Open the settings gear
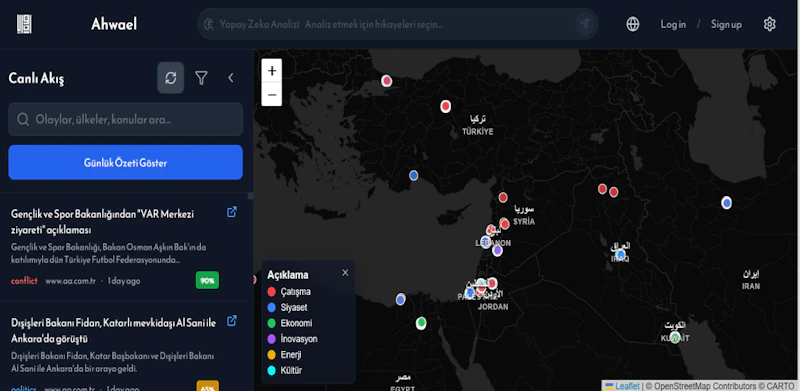800x391 pixels. click(x=769, y=24)
